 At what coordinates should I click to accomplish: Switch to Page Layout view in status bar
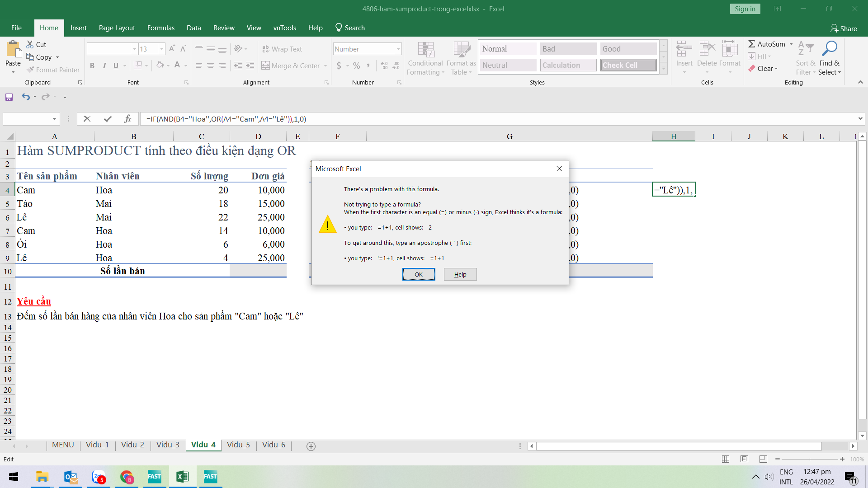coord(745,459)
